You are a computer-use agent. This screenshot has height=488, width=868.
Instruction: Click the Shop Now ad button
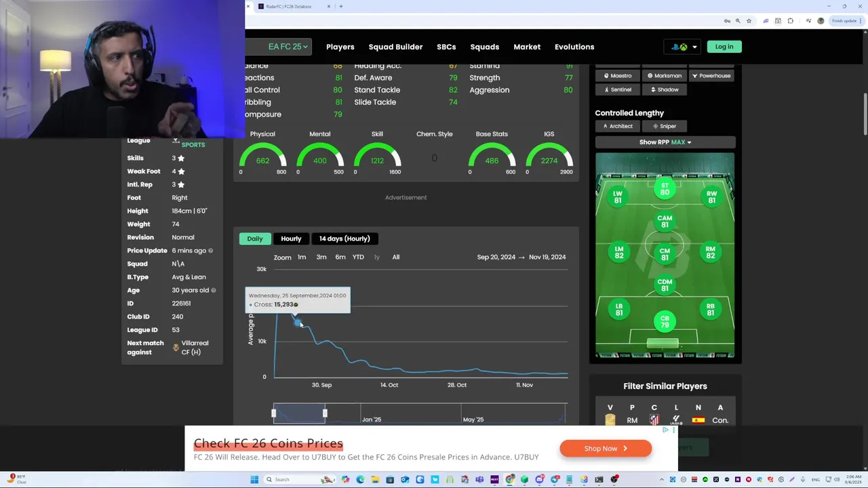(606, 448)
